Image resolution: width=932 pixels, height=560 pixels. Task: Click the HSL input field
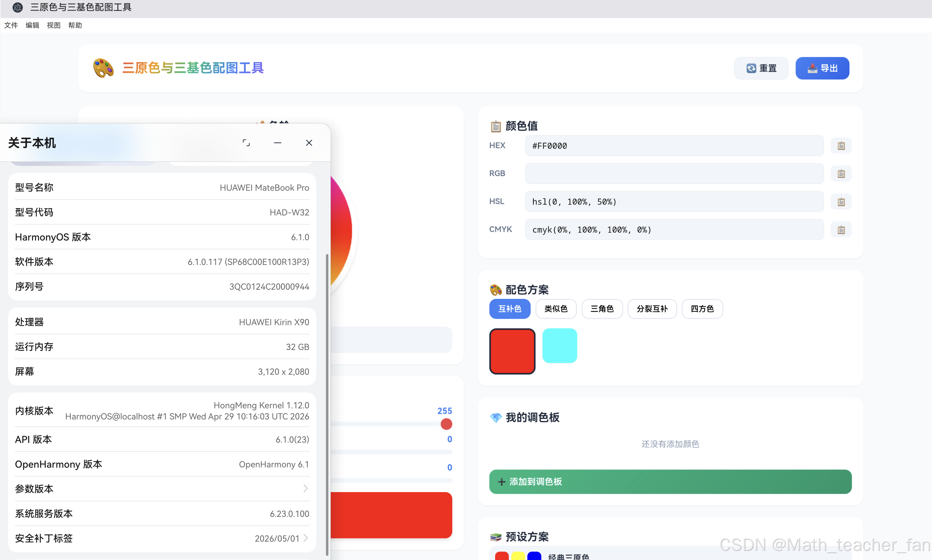point(674,202)
